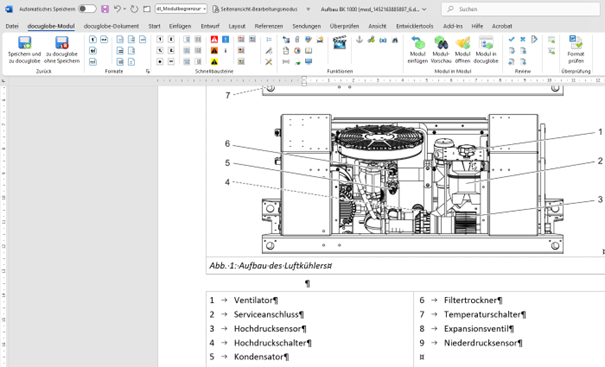
Task: Click the legend entry 'Hochdrucksensor'
Action: pyautogui.click(x=267, y=329)
